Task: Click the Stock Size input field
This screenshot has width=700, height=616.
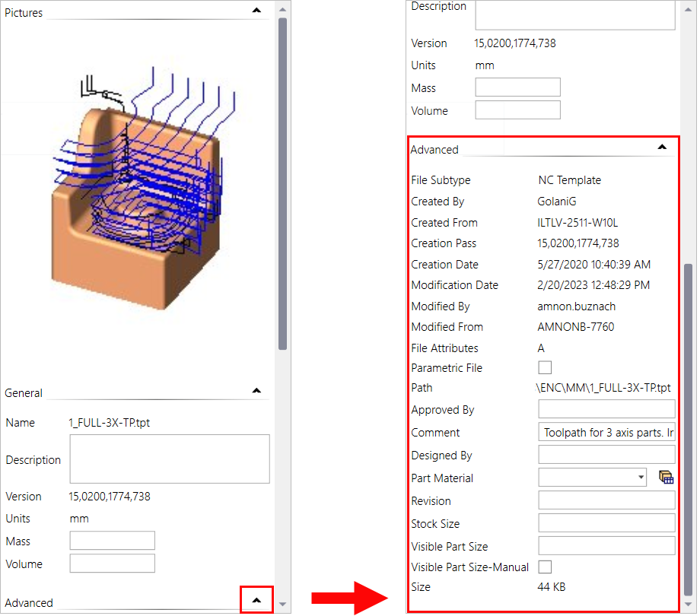Action: [x=606, y=522]
